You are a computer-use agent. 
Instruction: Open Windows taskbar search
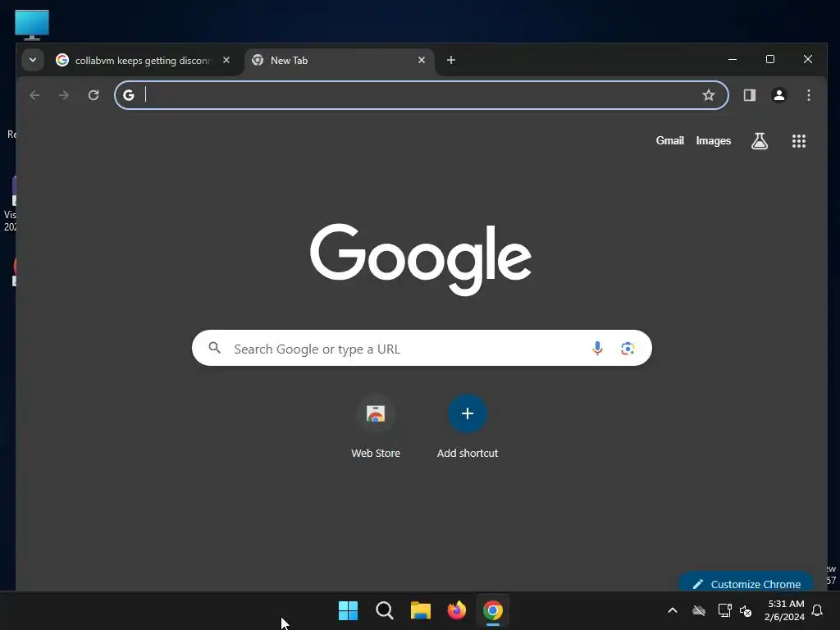tap(384, 610)
